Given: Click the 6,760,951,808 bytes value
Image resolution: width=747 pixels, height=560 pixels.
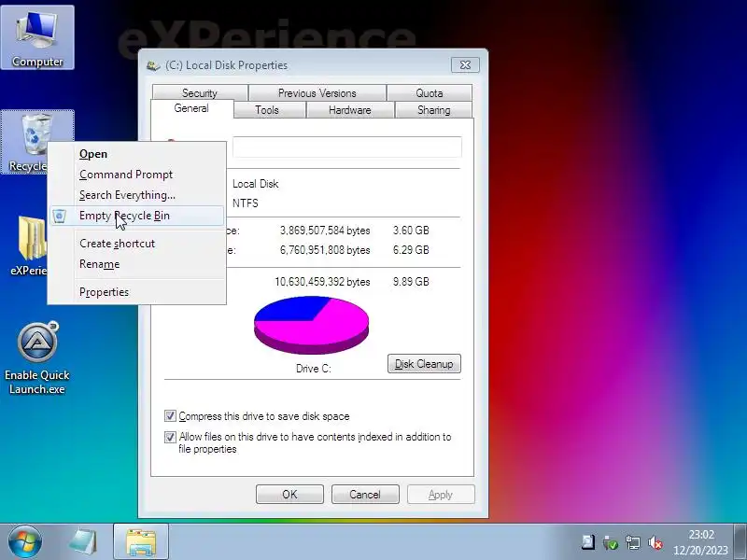Looking at the screenshot, I should (x=325, y=250).
